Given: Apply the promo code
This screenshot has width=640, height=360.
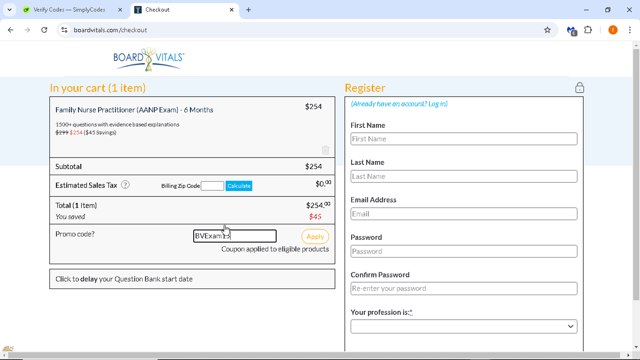Looking at the screenshot, I should click(x=315, y=236).
